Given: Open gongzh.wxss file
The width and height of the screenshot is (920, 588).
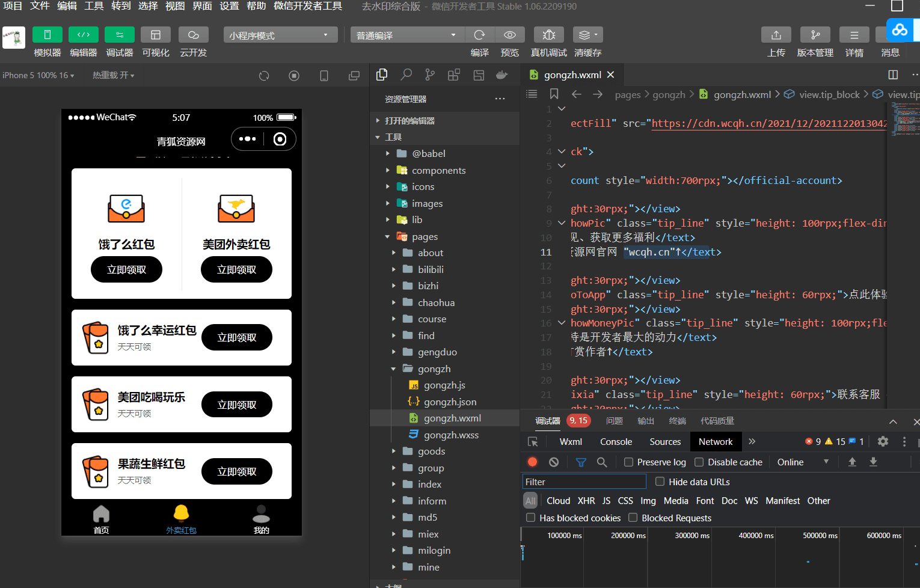Looking at the screenshot, I should [444, 435].
